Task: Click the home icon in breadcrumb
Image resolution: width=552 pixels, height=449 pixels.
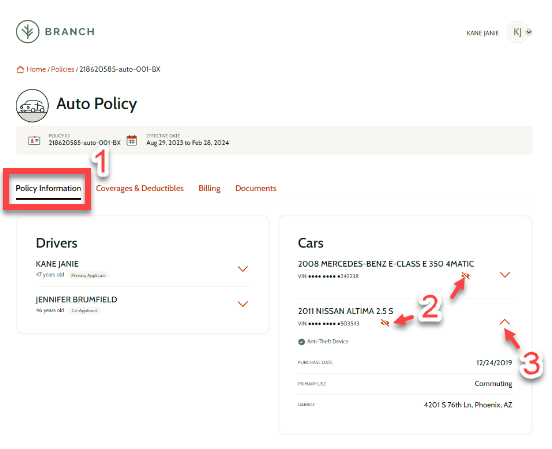Action: point(20,69)
